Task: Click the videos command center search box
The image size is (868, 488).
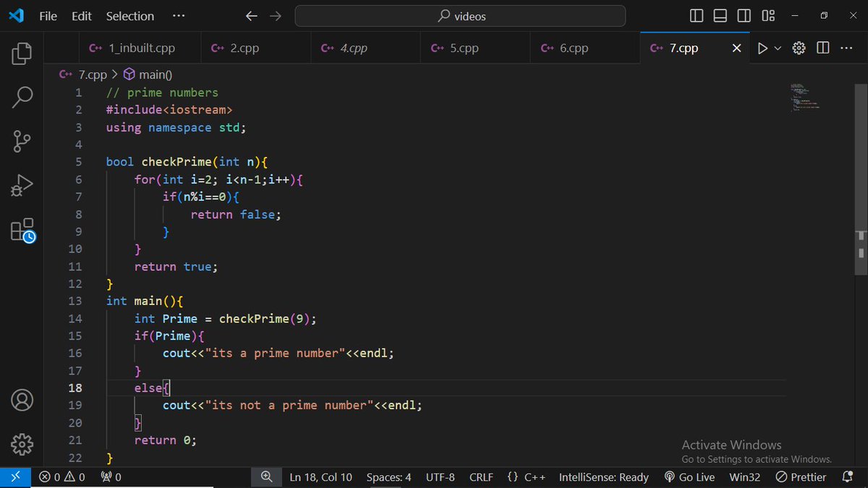Action: 460,16
